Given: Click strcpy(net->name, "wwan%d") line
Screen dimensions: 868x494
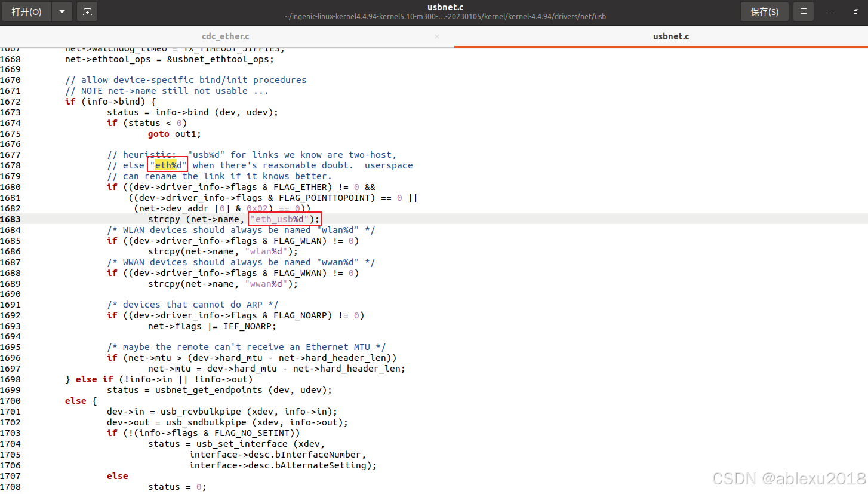Looking at the screenshot, I should pos(223,284).
